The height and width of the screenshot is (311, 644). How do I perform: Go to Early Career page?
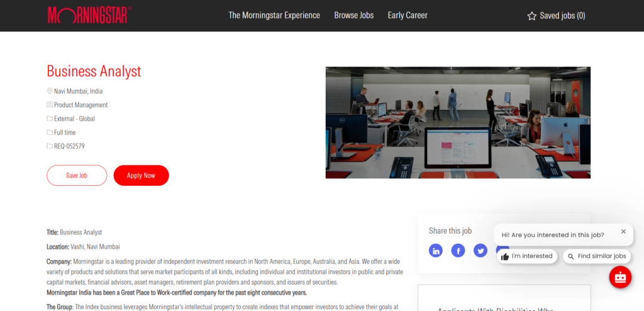408,15
